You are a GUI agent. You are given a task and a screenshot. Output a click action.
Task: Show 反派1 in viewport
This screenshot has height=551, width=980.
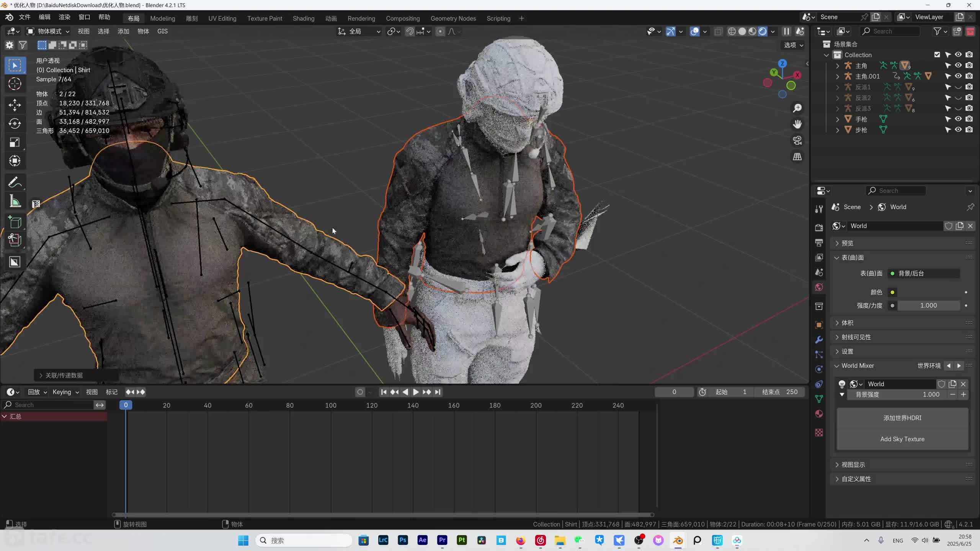pos(958,87)
